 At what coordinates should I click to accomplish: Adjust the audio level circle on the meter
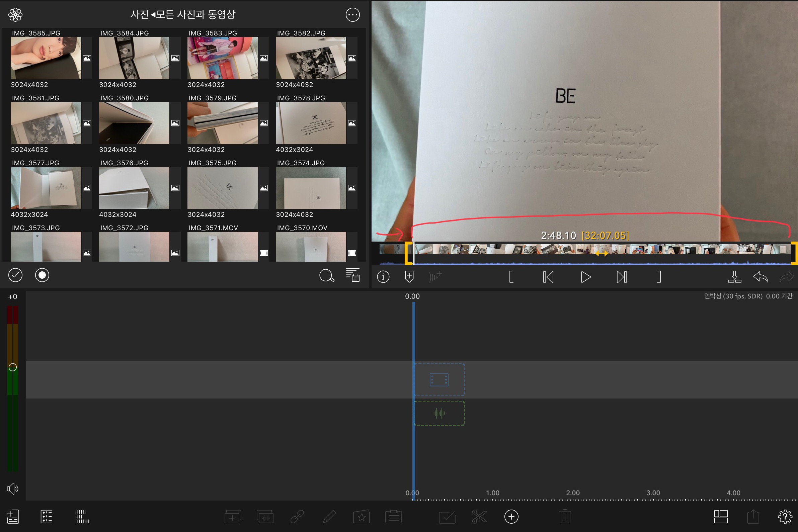pyautogui.click(x=13, y=367)
